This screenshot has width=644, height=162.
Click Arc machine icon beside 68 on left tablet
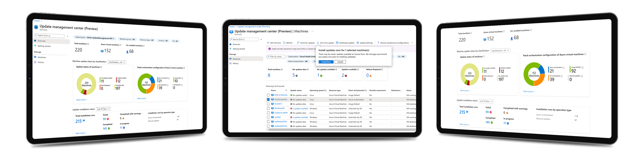127,52
